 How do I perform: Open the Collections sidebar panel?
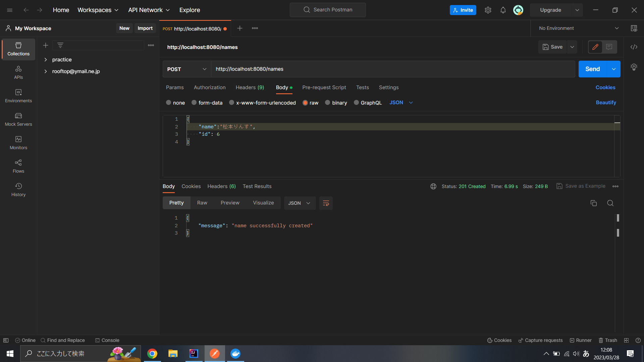coord(18,49)
